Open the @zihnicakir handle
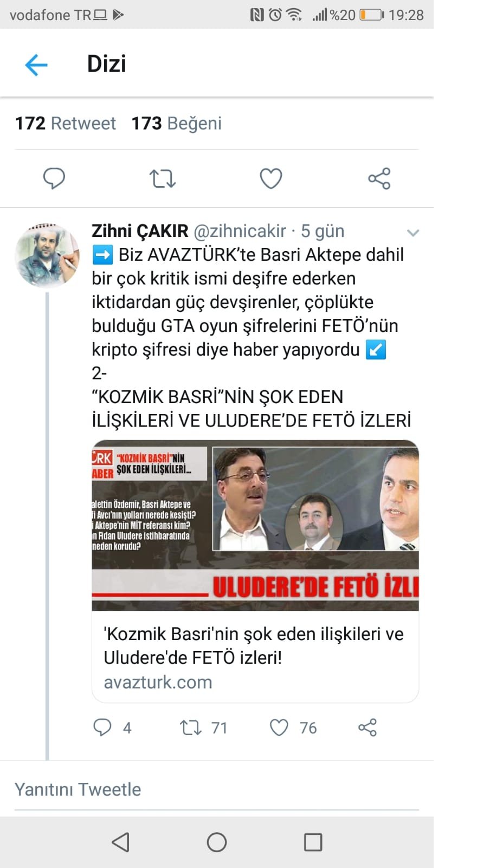Image resolution: width=477 pixels, height=868 pixels. pyautogui.click(x=240, y=231)
